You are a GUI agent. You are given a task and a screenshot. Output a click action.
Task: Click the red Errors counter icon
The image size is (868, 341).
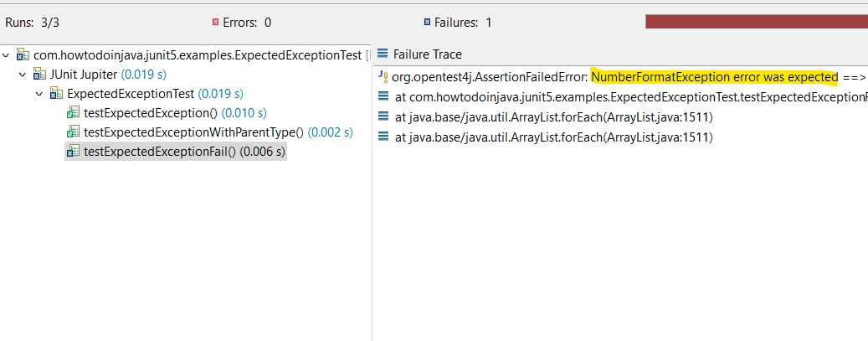coord(216,22)
